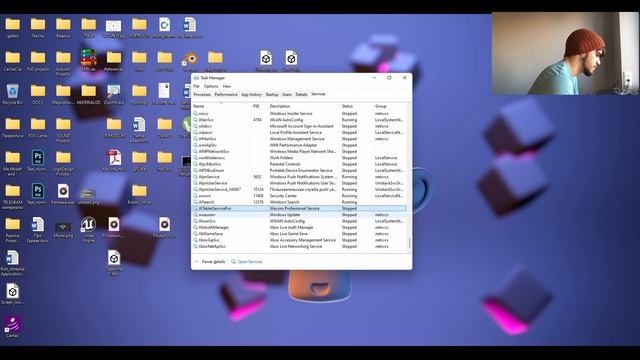This screenshot has height=360, width=640.
Task: Click the webcam overlay thumbnail
Action: tap(564, 53)
